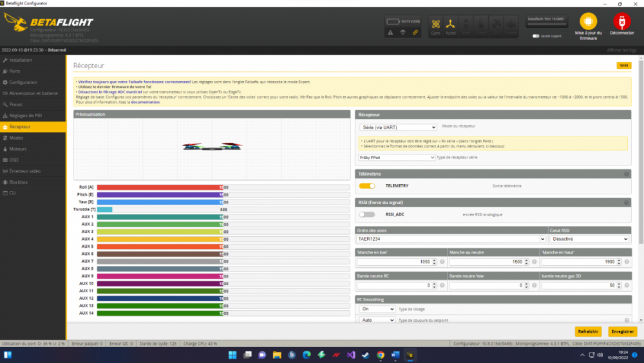The image size is (644, 363).
Task: Show help for Bande neutre Yaw
Action: (535, 285)
